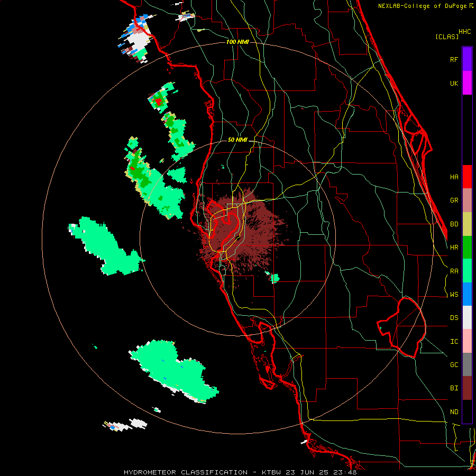Viewport: 476px width, 476px height.
Task: Click the BI legend label
Action: (454, 388)
